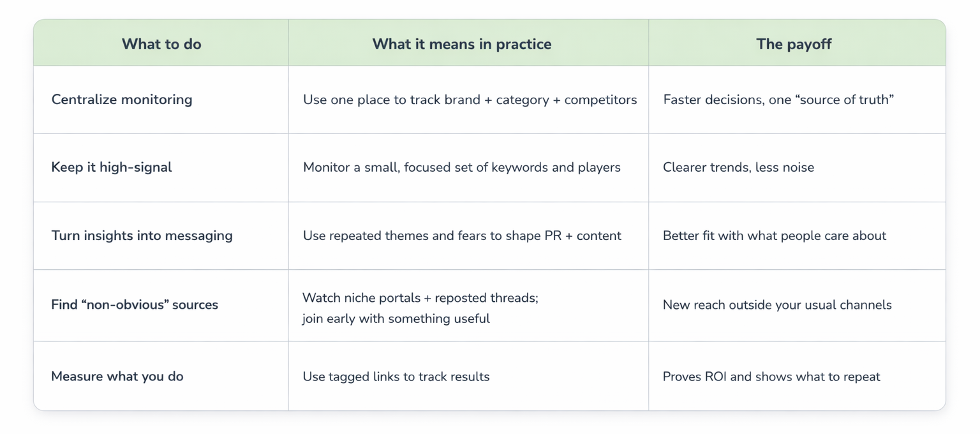Click "Use tagged links to track results"

click(396, 377)
